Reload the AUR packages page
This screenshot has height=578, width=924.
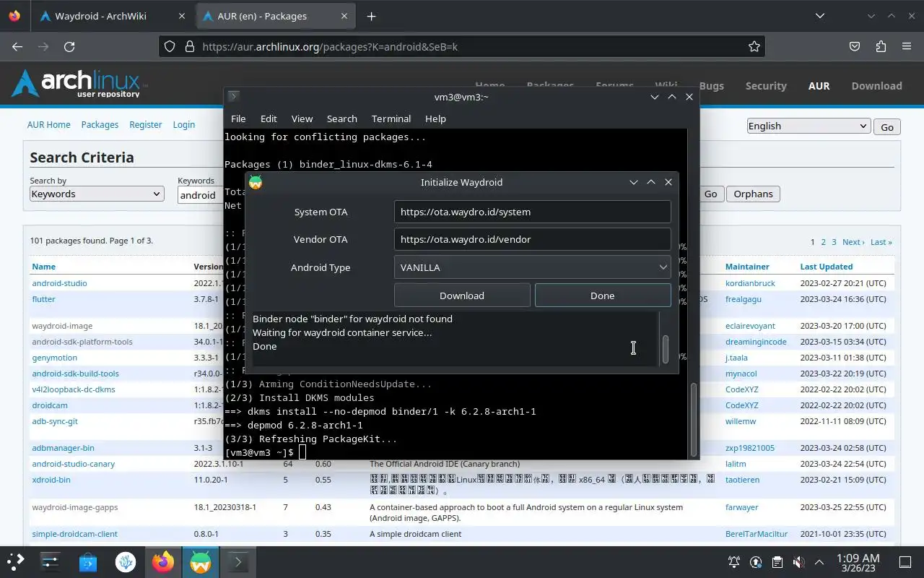[69, 46]
